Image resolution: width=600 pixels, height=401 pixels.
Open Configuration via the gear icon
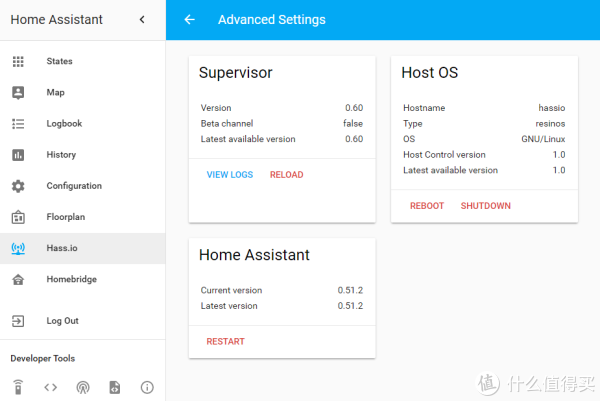18,186
